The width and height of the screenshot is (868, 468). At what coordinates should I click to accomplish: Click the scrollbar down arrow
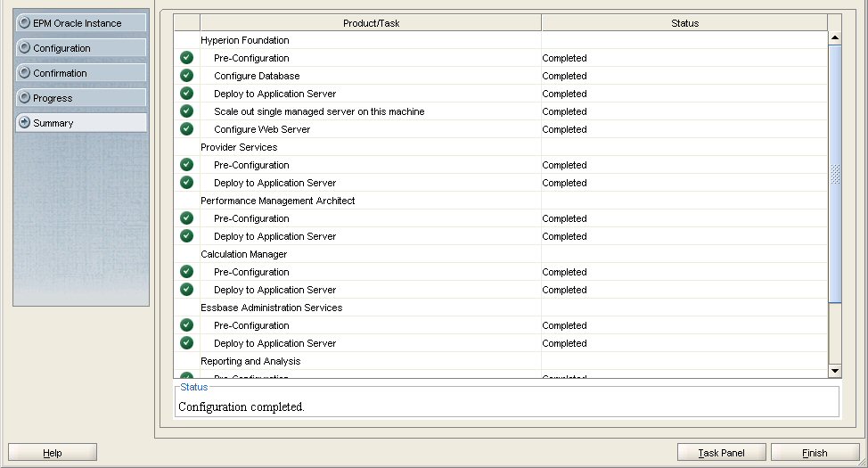(x=835, y=371)
